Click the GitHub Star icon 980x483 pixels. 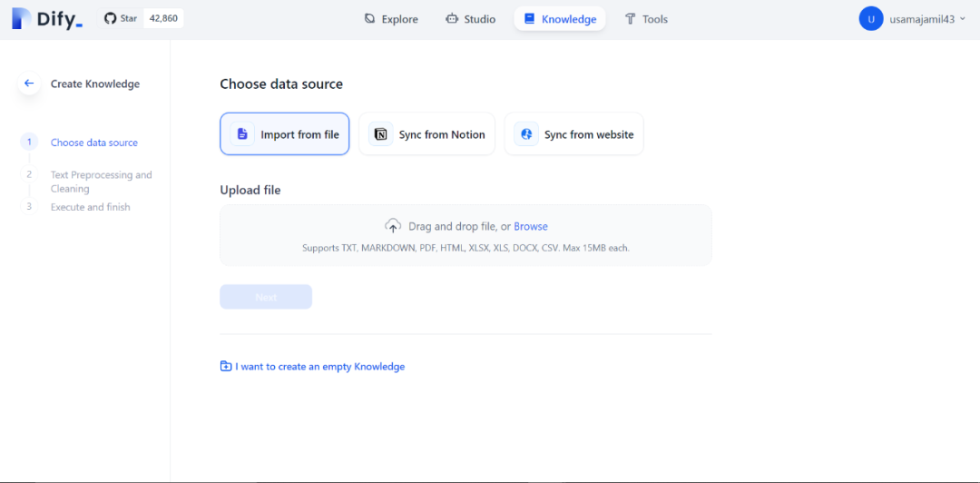111,18
